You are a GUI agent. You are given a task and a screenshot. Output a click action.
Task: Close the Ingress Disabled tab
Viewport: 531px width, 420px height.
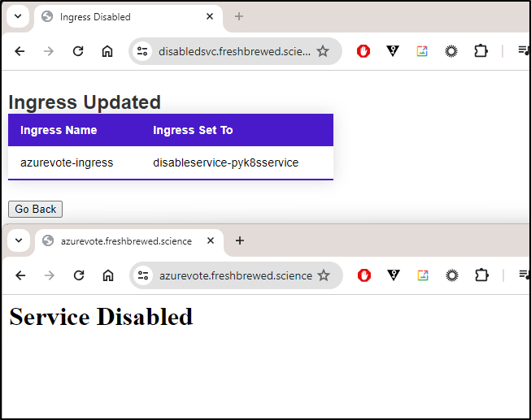210,16
